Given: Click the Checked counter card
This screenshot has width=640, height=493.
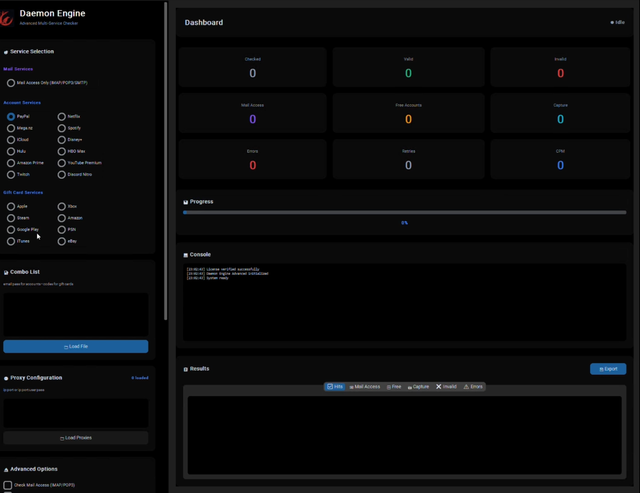Looking at the screenshot, I should click(x=253, y=67).
